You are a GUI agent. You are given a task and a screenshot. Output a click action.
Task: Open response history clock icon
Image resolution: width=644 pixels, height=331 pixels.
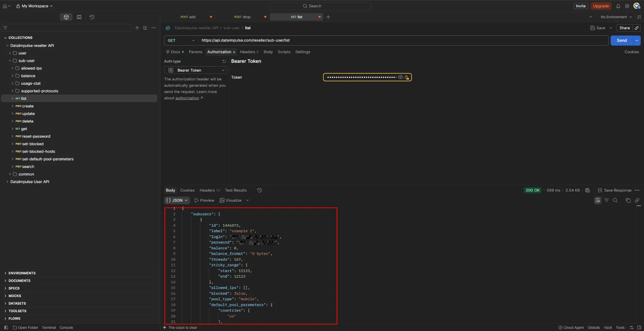[259, 190]
